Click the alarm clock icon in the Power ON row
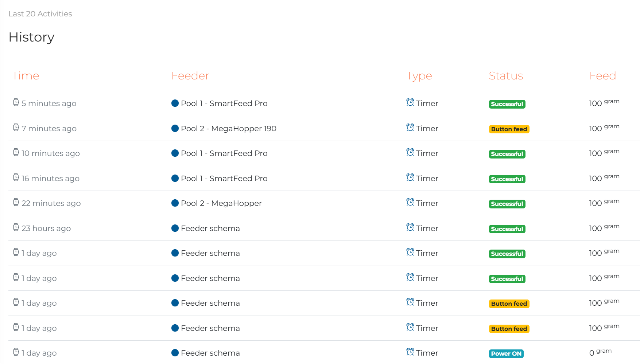 point(410,352)
